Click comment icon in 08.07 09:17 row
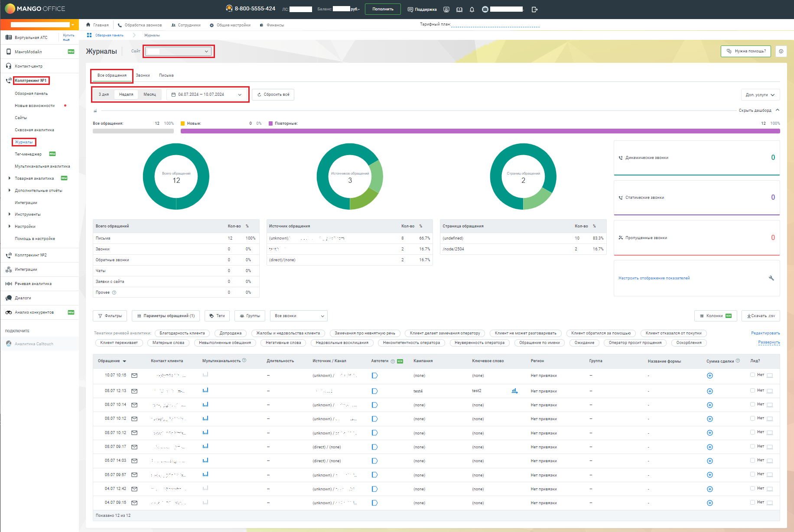The height and width of the screenshot is (532, 794). pyautogui.click(x=770, y=447)
